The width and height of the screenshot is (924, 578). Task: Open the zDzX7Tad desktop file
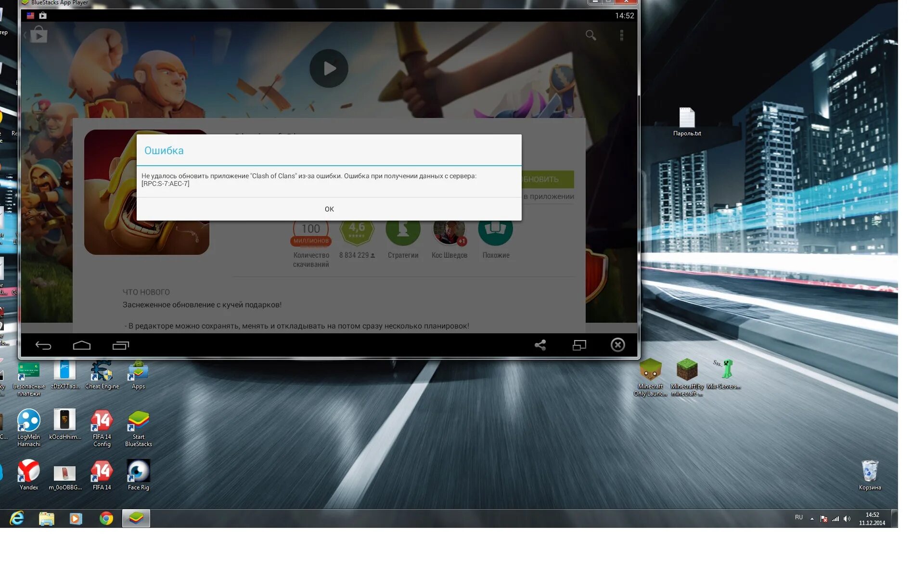(x=65, y=375)
